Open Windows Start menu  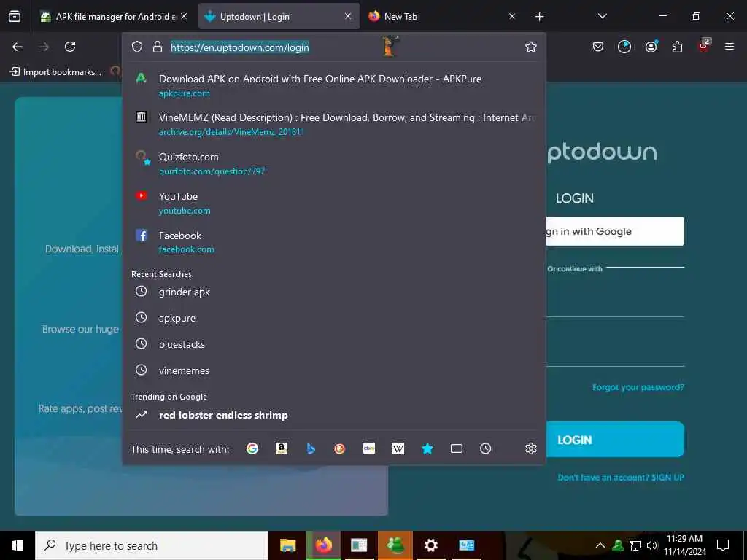(x=18, y=545)
